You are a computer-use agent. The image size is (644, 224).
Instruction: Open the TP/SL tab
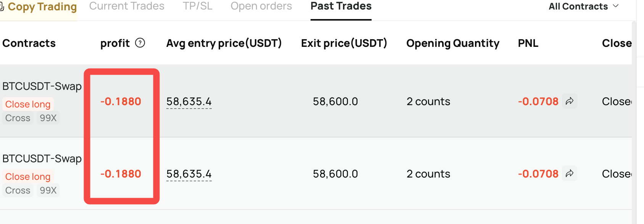(198, 6)
